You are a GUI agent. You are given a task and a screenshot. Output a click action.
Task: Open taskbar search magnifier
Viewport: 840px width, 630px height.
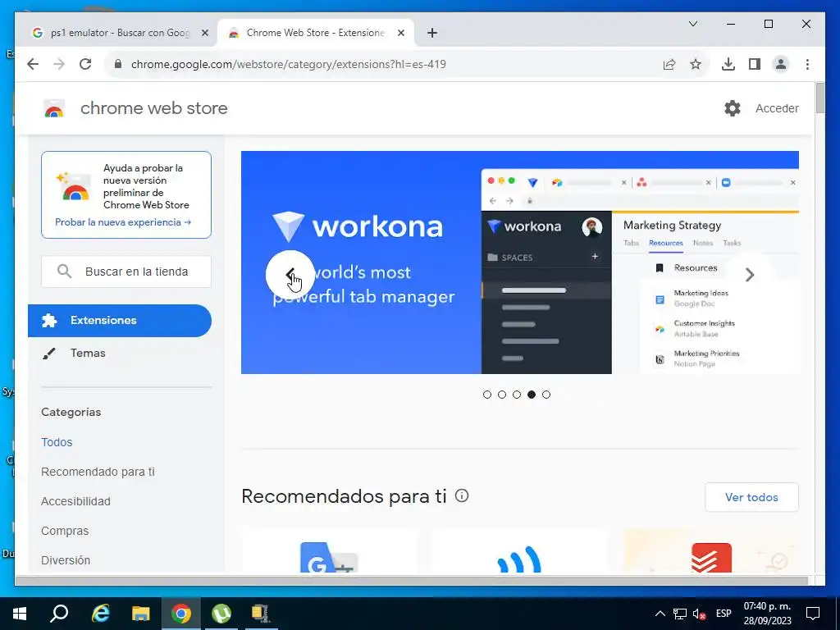click(x=59, y=614)
